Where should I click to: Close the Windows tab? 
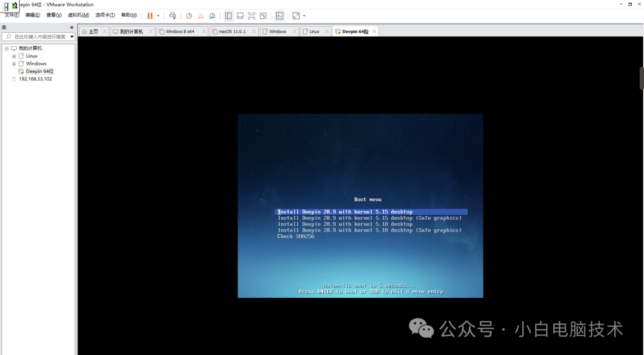(x=294, y=31)
